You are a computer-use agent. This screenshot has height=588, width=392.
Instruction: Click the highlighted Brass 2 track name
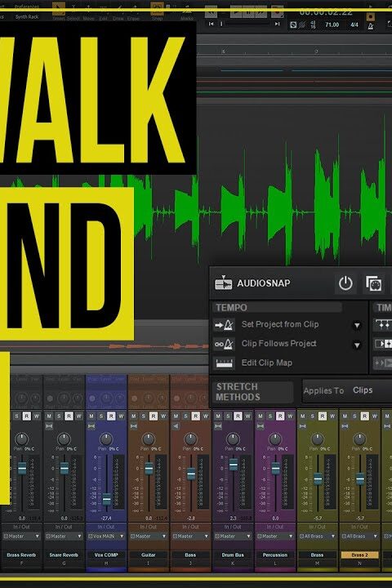359,555
